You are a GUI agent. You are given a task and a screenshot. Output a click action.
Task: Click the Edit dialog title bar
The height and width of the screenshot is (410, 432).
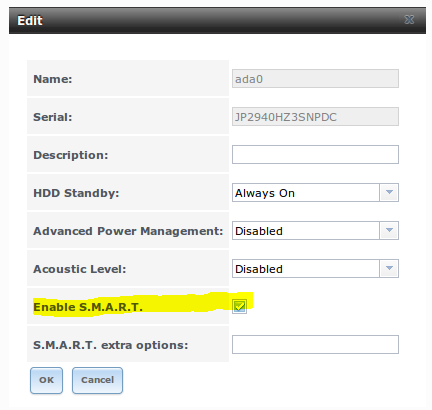click(x=217, y=20)
